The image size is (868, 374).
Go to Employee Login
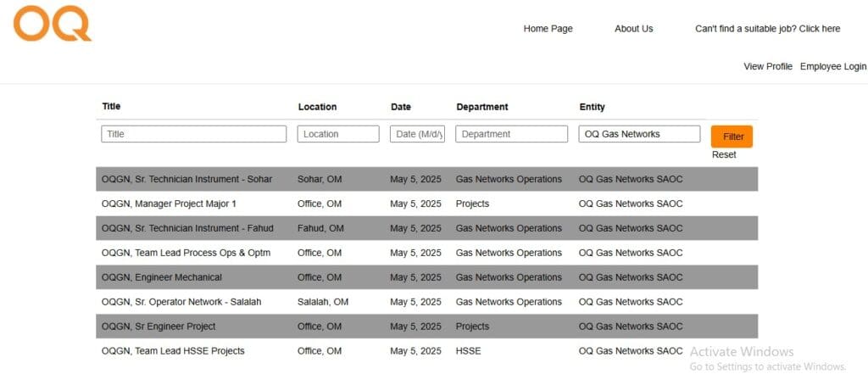point(833,66)
